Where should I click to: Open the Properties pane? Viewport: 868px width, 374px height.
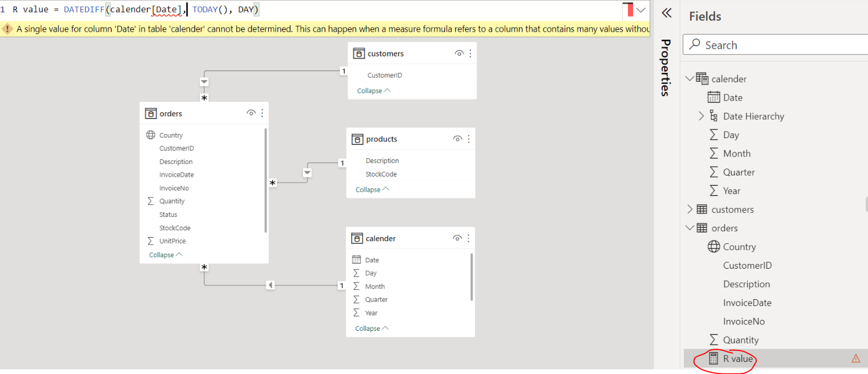coord(666,67)
